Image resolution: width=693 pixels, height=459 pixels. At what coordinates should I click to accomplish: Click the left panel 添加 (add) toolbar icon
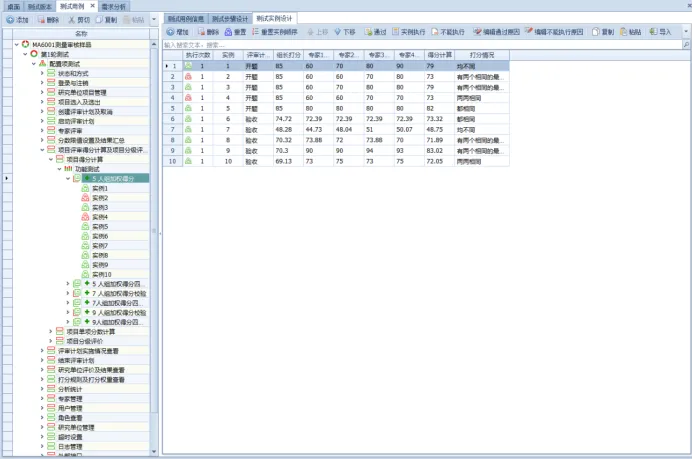pos(10,20)
